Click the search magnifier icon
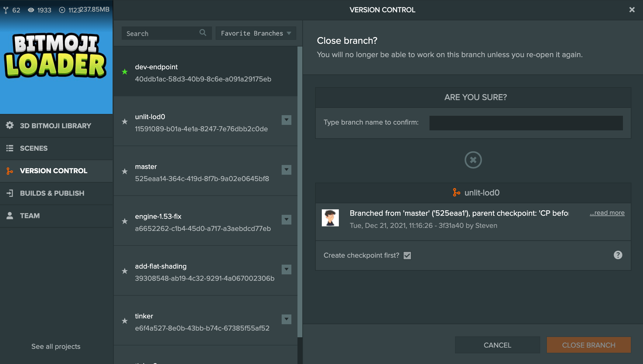Screen dimensions: 643x364 (x=203, y=33)
